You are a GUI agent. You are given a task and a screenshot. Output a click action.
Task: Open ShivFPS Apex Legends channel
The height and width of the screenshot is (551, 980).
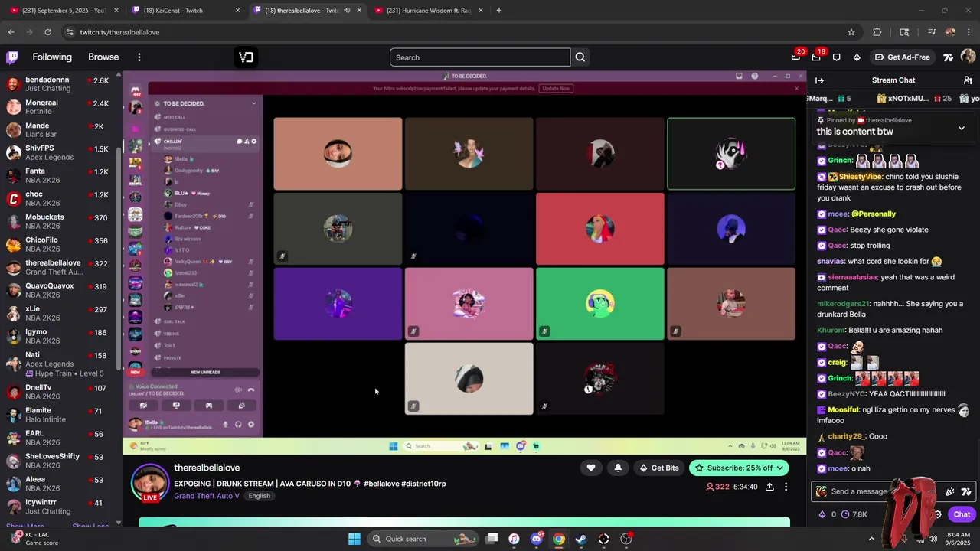(x=60, y=153)
